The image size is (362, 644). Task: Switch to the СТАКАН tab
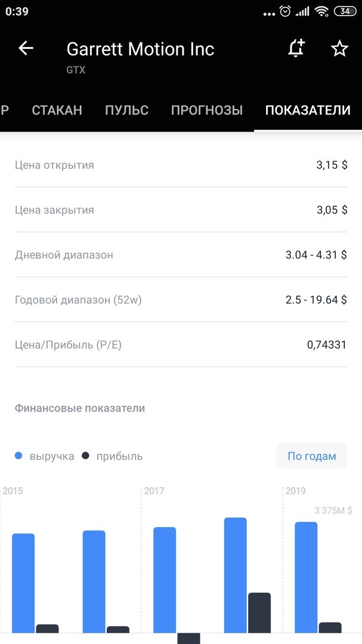click(57, 110)
